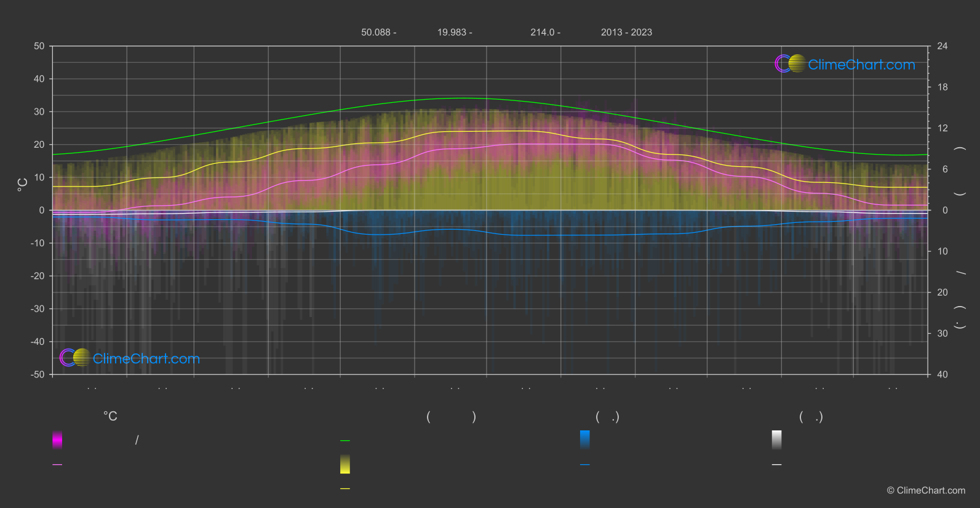Click the longitude value 19.983
The height and width of the screenshot is (508, 980).
point(452,32)
